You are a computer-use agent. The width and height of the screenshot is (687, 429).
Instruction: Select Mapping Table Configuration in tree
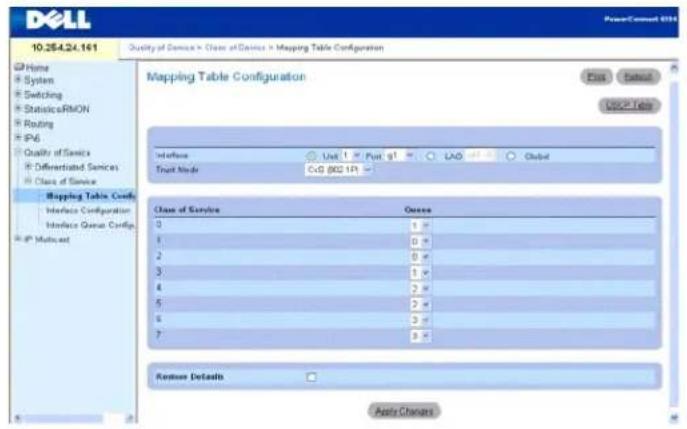91,195
